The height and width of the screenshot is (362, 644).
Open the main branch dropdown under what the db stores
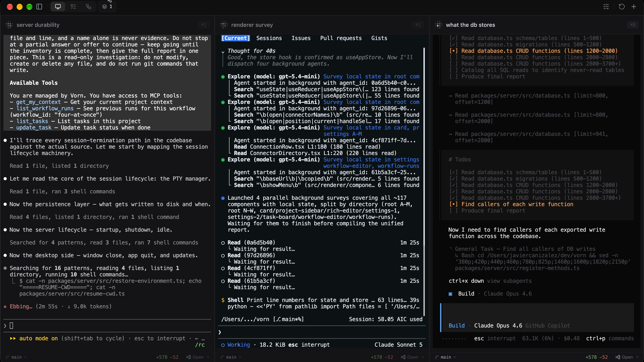(445, 357)
